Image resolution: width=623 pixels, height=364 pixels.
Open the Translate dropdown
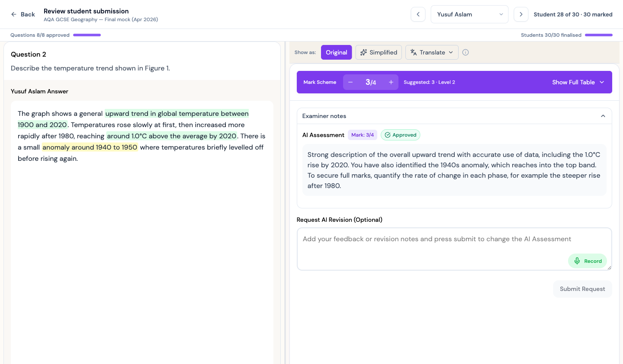point(432,52)
